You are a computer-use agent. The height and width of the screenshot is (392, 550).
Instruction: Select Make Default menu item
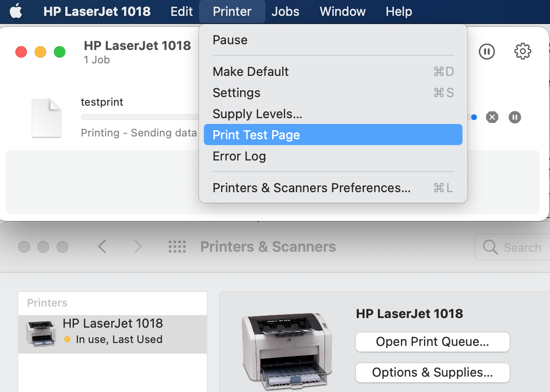click(333, 72)
